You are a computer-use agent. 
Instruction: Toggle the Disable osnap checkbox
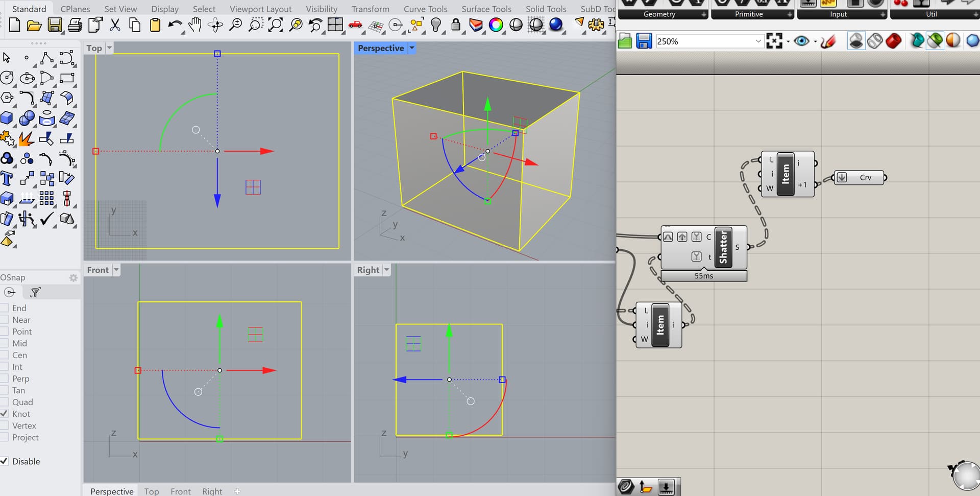(x=5, y=461)
